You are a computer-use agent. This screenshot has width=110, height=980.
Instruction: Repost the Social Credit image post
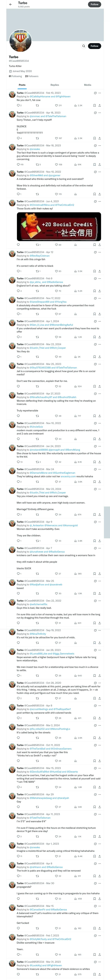coord(37,245)
